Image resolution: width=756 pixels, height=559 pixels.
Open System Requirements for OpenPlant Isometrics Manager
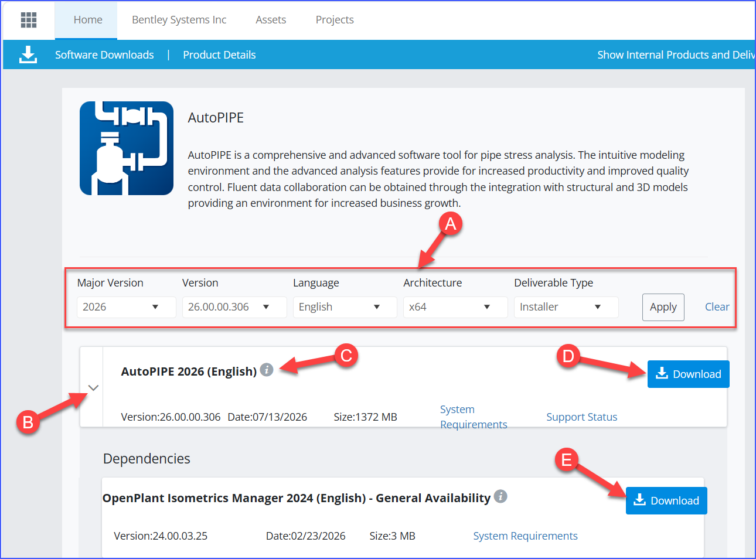click(x=526, y=536)
